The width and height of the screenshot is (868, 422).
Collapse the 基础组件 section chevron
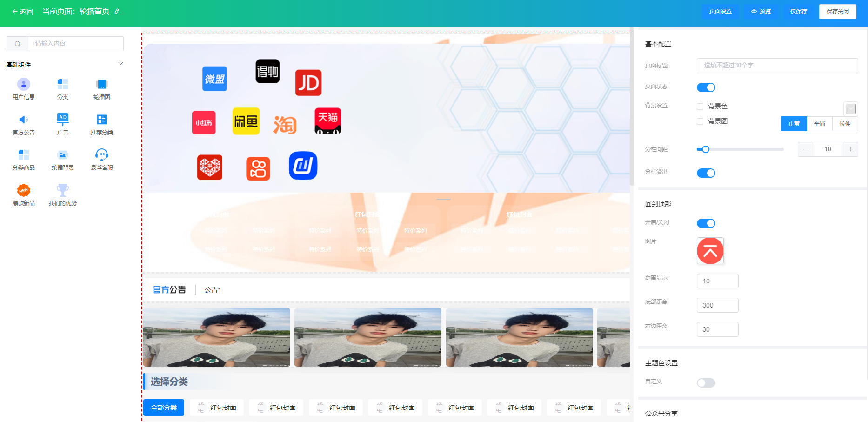pyautogui.click(x=120, y=64)
